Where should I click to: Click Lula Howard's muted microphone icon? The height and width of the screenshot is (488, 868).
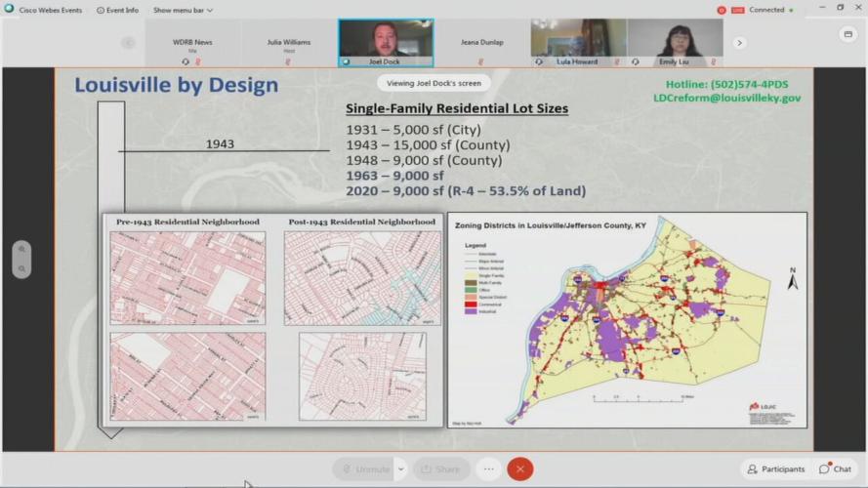click(x=617, y=61)
